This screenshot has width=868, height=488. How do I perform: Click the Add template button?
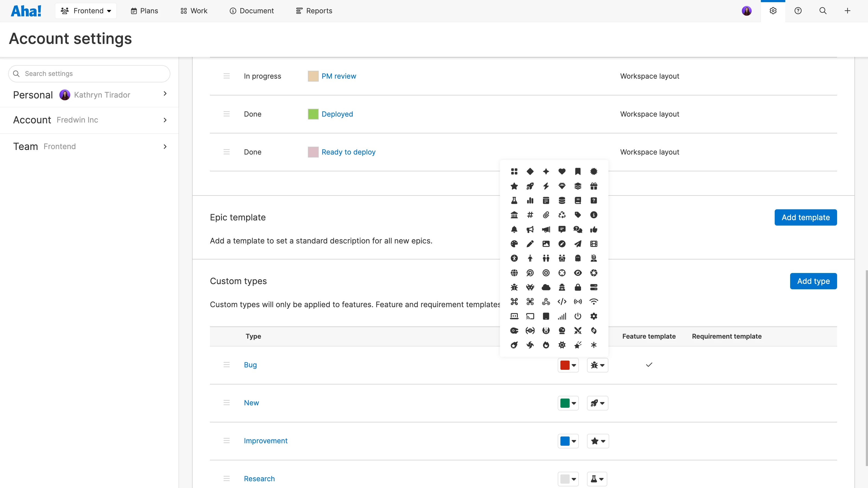[x=805, y=217]
